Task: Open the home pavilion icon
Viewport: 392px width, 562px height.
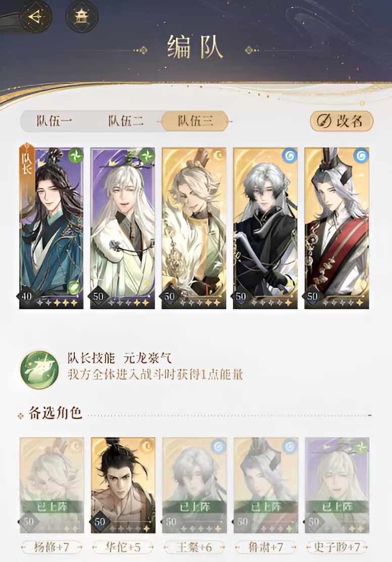Action: [82, 17]
